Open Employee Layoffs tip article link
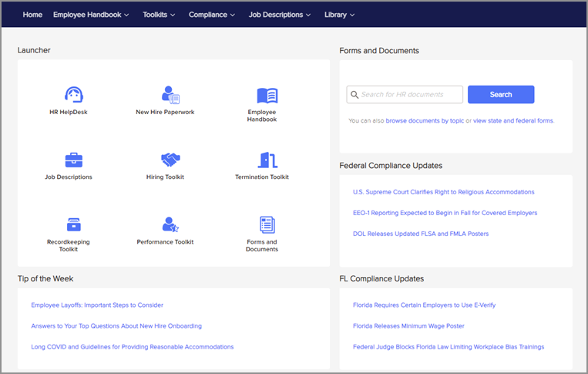This screenshot has width=588, height=374. click(97, 305)
